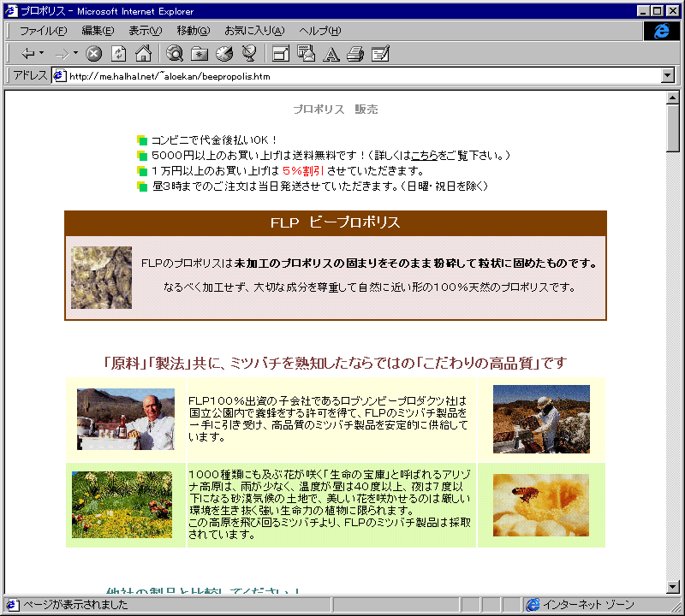Expand the address bar dropdown arrow
The width and height of the screenshot is (685, 616).
[668, 76]
